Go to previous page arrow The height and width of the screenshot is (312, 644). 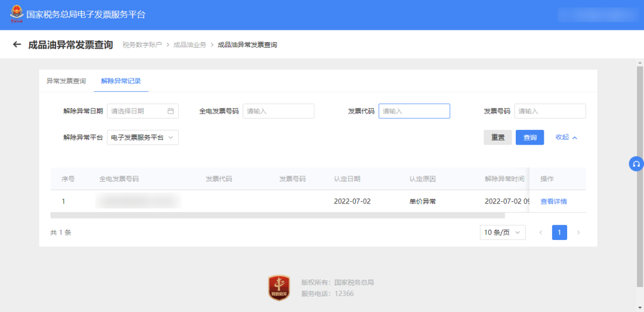(x=540, y=232)
